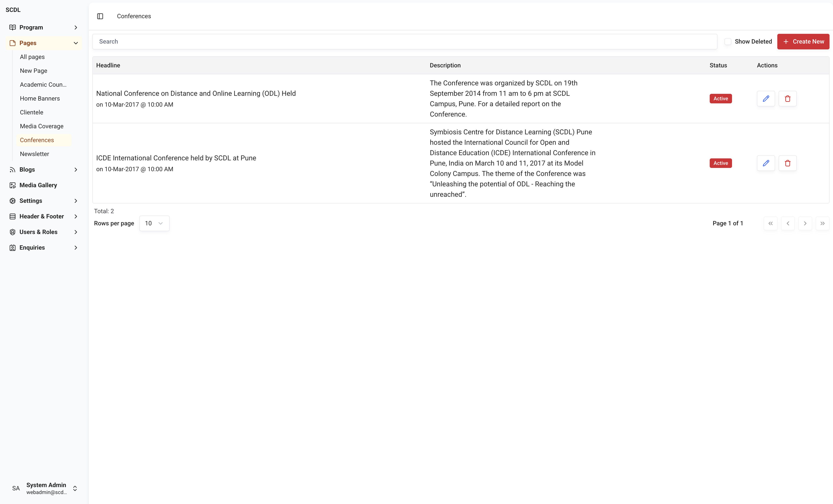Open the Media Gallery section
This screenshot has width=833, height=504.
[38, 185]
